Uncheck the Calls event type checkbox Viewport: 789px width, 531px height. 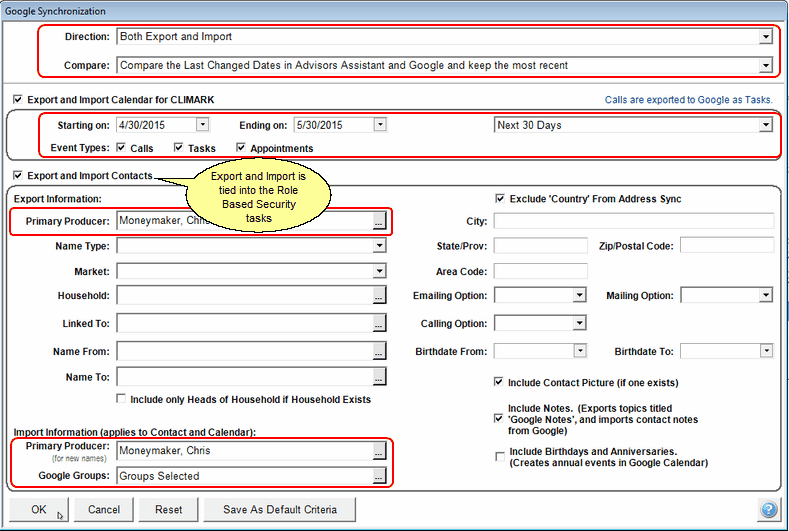pyautogui.click(x=121, y=148)
